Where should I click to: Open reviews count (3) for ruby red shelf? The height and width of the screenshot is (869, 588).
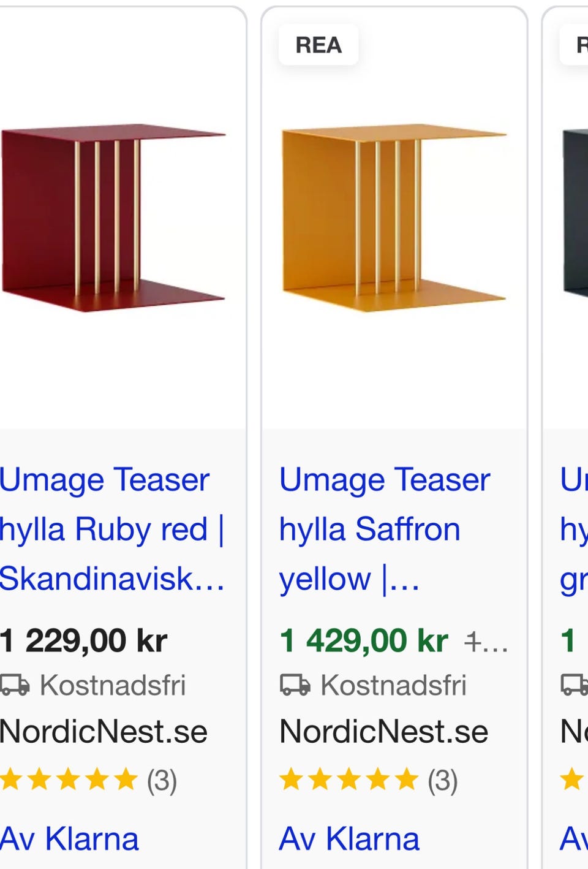point(162,781)
